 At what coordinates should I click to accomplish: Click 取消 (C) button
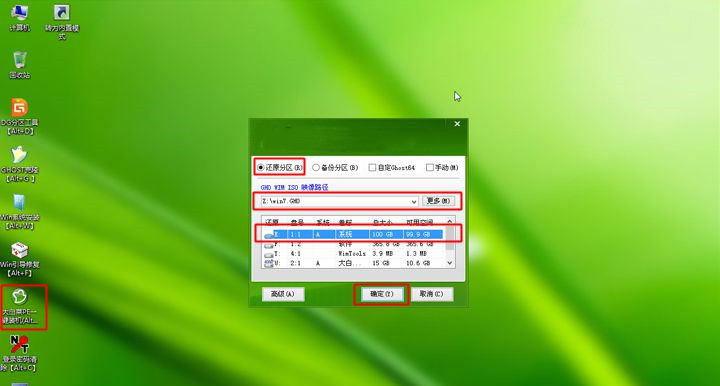(432, 294)
